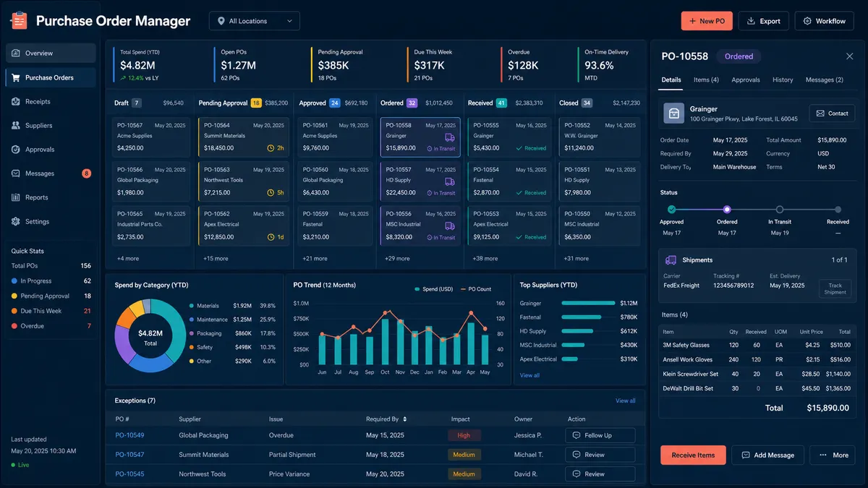
Task: Click the location pin icon
Action: 221,21
